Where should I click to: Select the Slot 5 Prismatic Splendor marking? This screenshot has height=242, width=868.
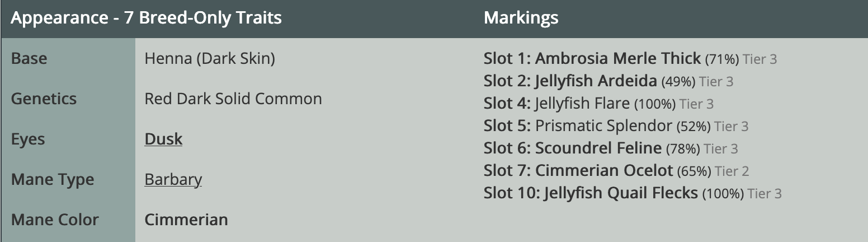tap(616, 126)
